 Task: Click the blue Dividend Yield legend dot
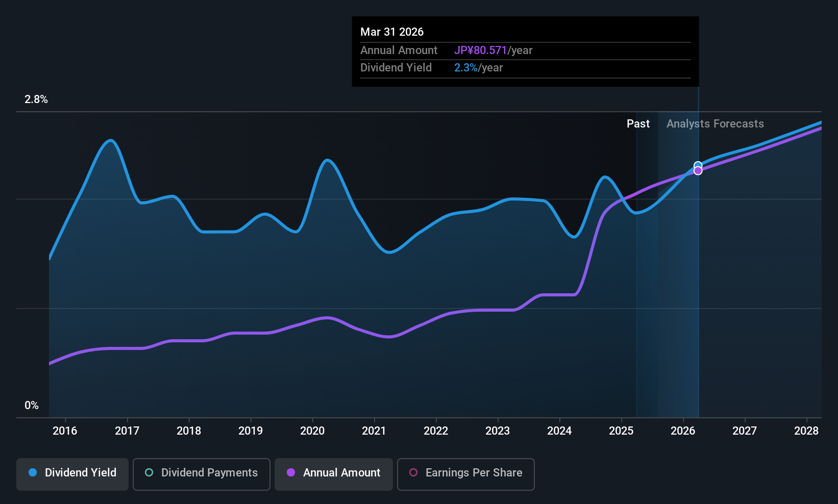point(33,473)
